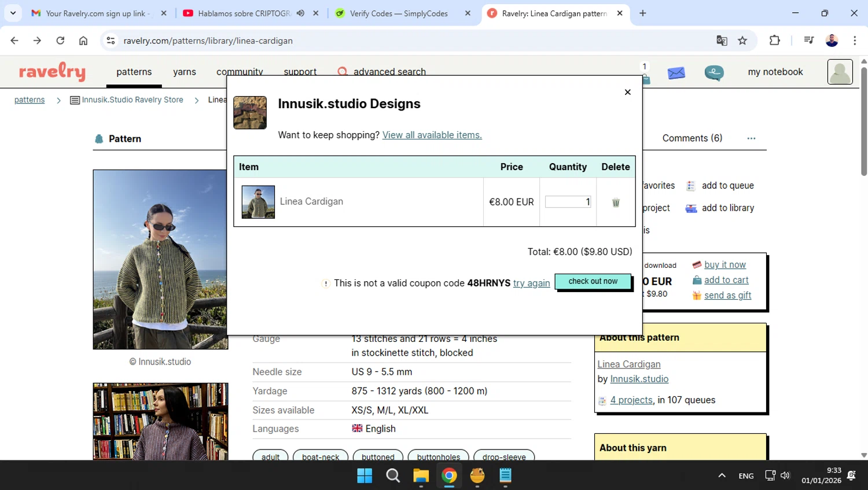Open a new browser tab
This screenshot has height=490, width=868.
(642, 13)
